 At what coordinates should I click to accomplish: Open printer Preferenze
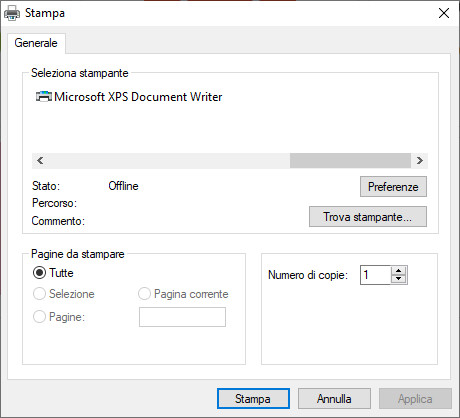[393, 187]
